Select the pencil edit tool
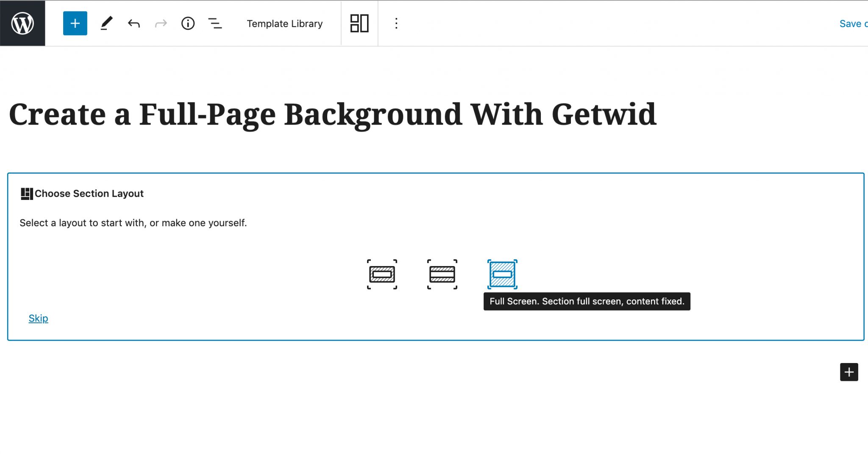This screenshot has width=868, height=466. click(x=106, y=23)
